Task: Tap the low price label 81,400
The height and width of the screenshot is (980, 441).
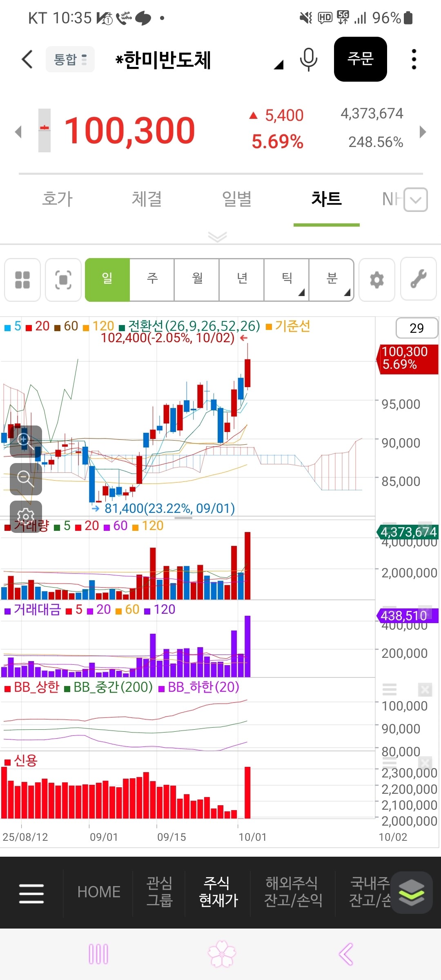Action: point(169,508)
